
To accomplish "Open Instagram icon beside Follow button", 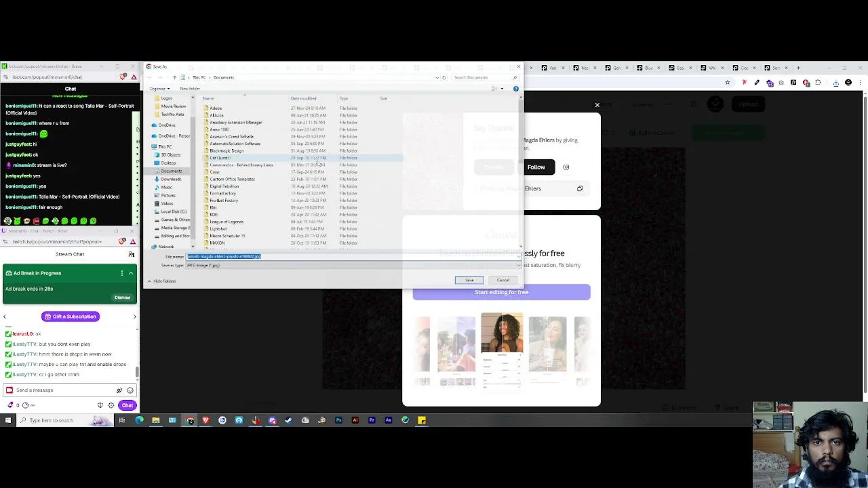I will [x=566, y=167].
